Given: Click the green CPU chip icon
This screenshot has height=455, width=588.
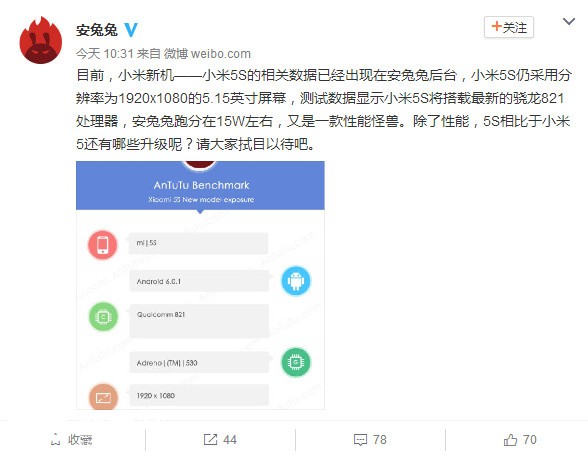Looking at the screenshot, I should 104,317.
